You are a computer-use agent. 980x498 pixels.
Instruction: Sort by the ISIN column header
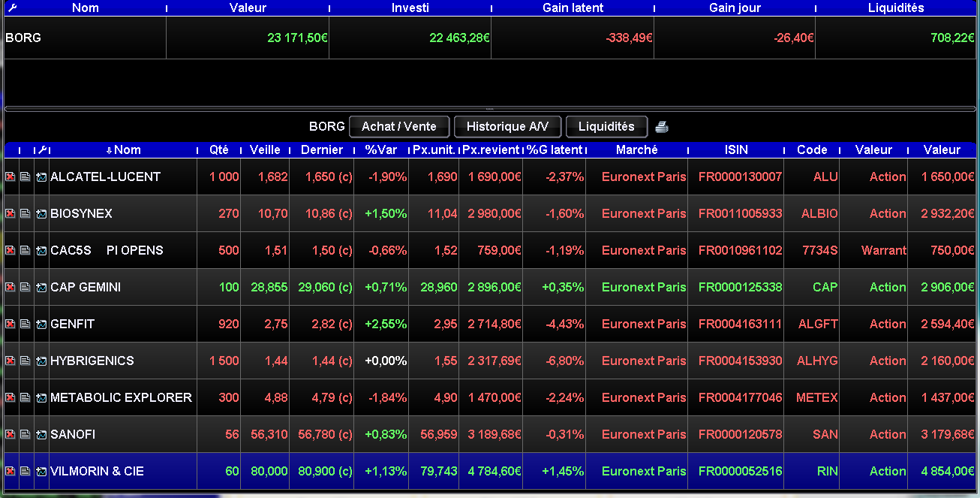pos(736,149)
